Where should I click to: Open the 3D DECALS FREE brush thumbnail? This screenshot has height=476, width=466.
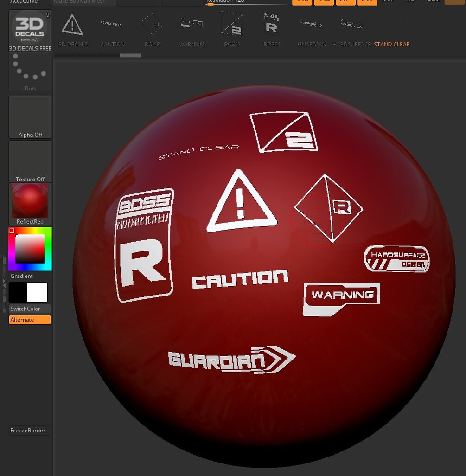pos(30,30)
